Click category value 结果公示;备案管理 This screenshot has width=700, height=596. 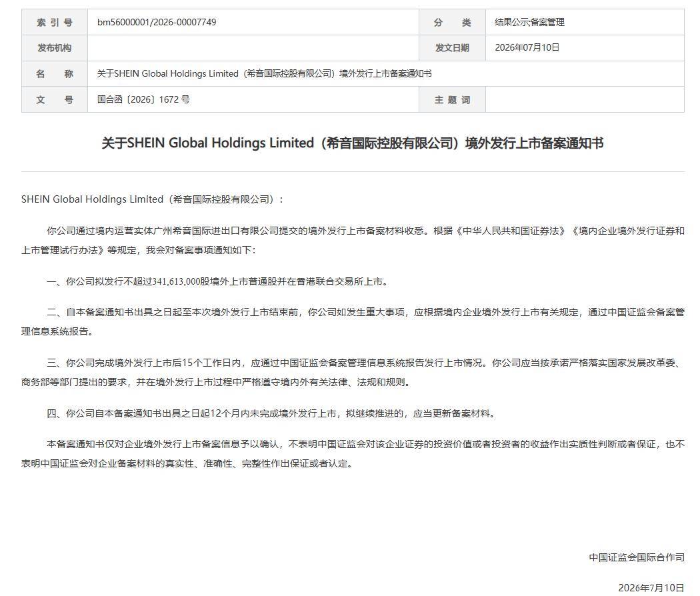click(529, 22)
